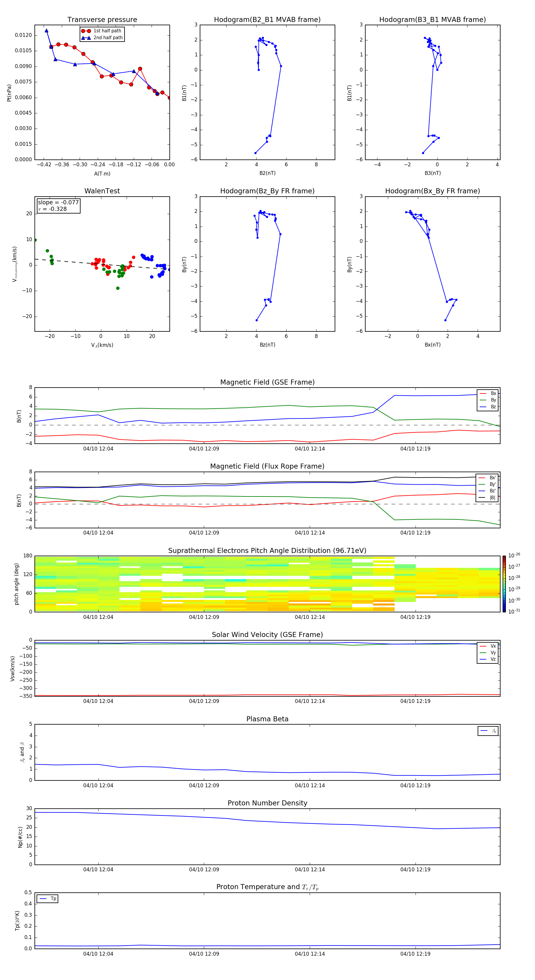
Task: Select the 'r = -0.328' annotation text
Action: pyautogui.click(x=53, y=209)
